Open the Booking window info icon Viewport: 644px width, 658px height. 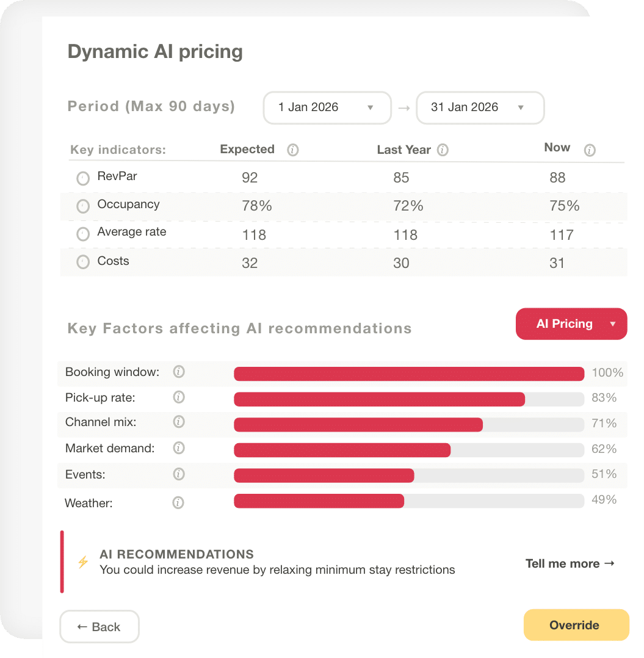[x=179, y=372]
